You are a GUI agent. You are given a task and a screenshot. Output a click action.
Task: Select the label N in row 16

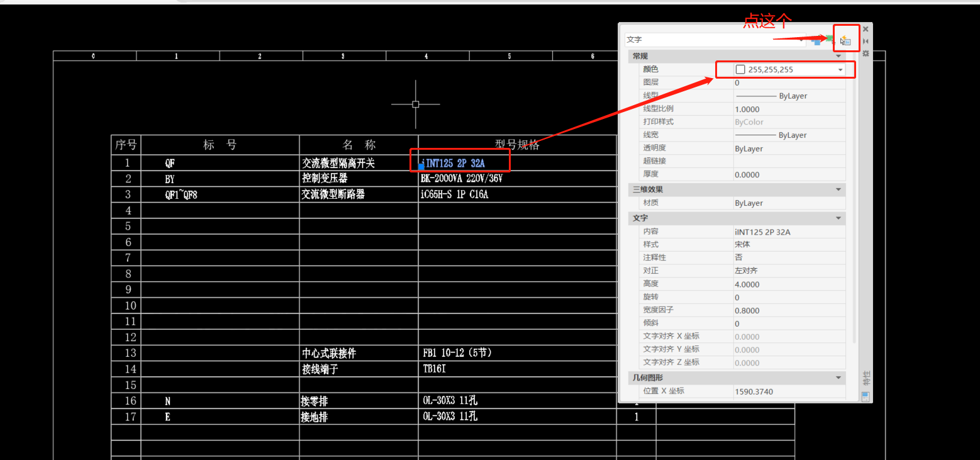pyautogui.click(x=168, y=401)
